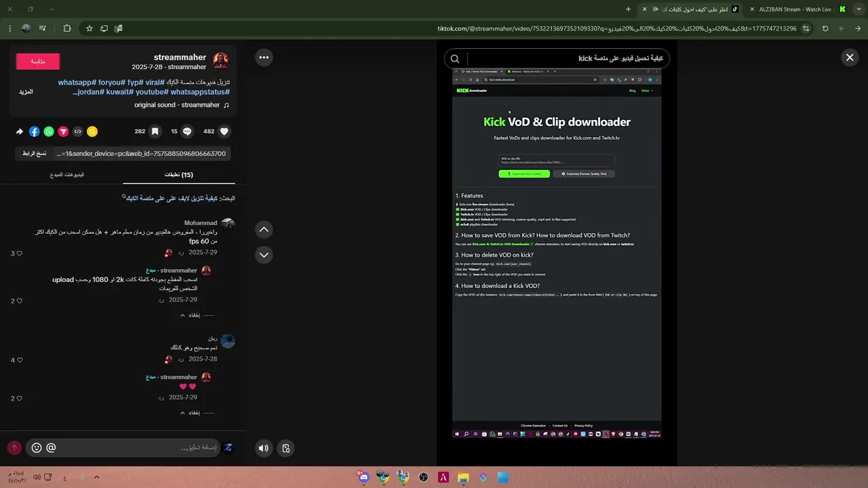Click the blue suggested search link above the comments
The width and height of the screenshot is (868, 488).
pos(172,198)
